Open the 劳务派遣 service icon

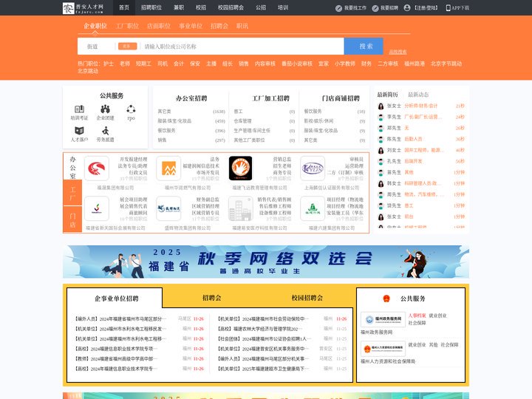tap(105, 131)
